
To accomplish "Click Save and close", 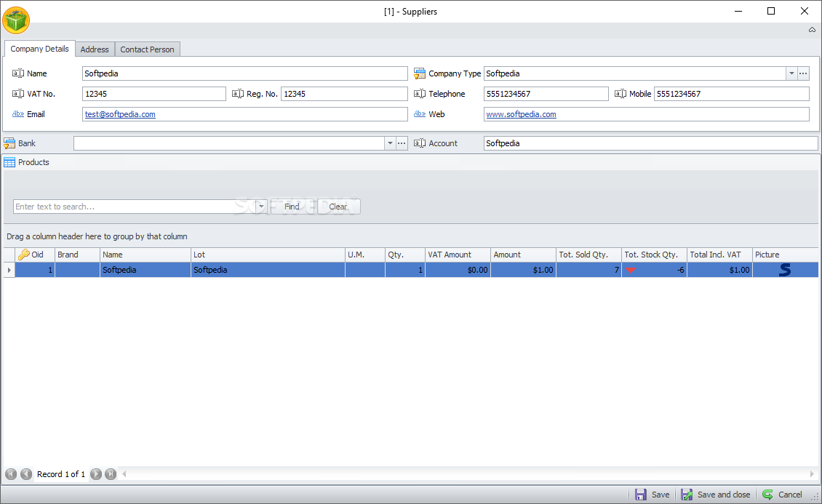I will click(716, 495).
